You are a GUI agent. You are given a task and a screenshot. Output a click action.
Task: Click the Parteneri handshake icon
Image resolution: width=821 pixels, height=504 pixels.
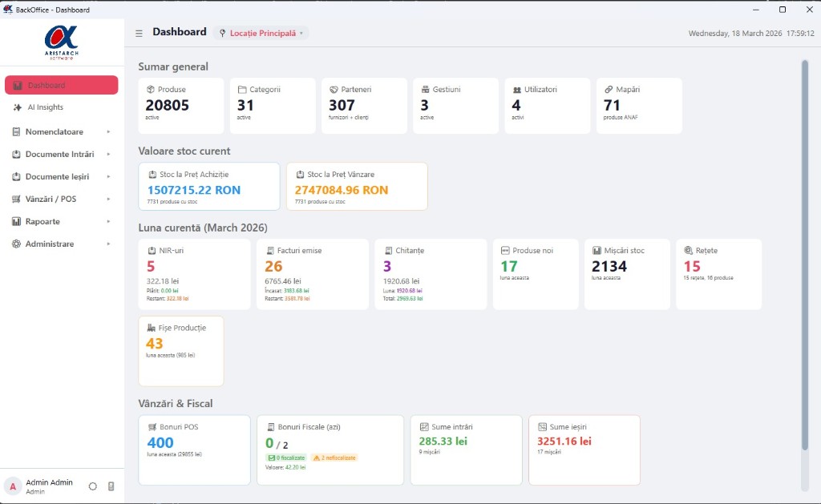[334, 90]
